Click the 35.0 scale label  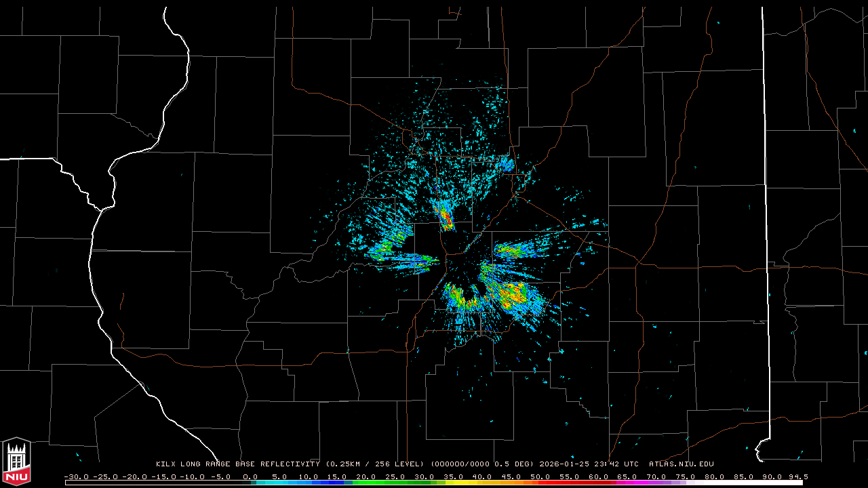(454, 476)
